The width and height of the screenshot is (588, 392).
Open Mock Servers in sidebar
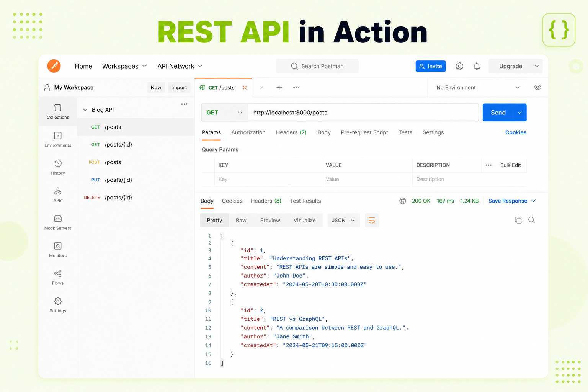click(58, 222)
